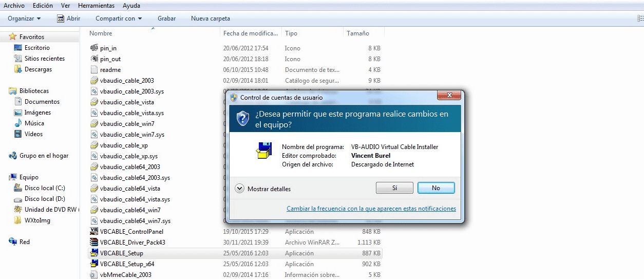Select vbaudio_cable64_2003.sys file name
The height and width of the screenshot is (279, 644).
coord(135,177)
